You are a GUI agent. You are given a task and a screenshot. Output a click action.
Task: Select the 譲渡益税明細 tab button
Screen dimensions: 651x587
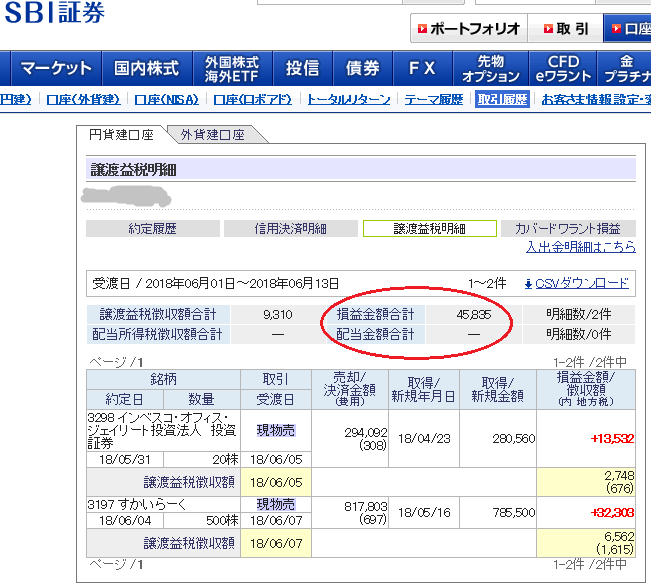[430, 229]
